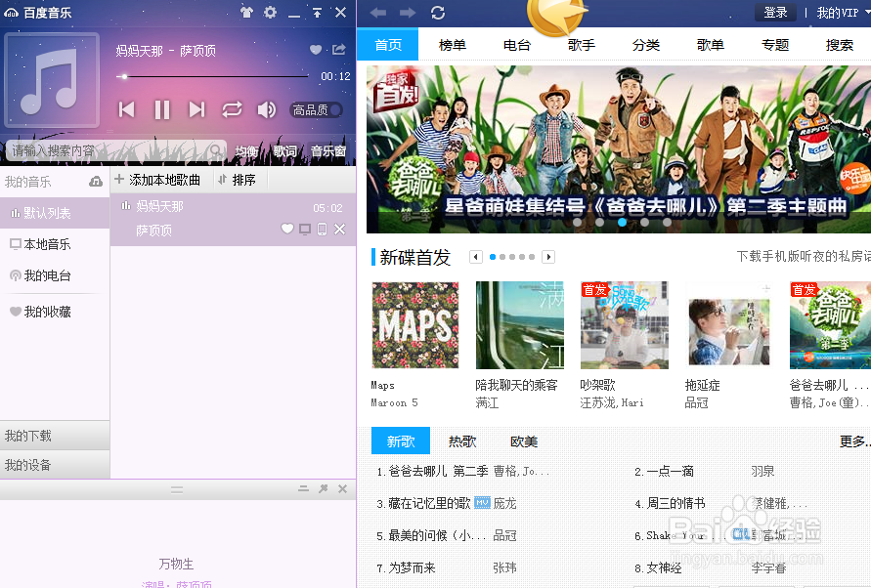Screen dimensions: 871x588
Task: Select 默认列表 playlist
Action: pyautogui.click(x=55, y=213)
